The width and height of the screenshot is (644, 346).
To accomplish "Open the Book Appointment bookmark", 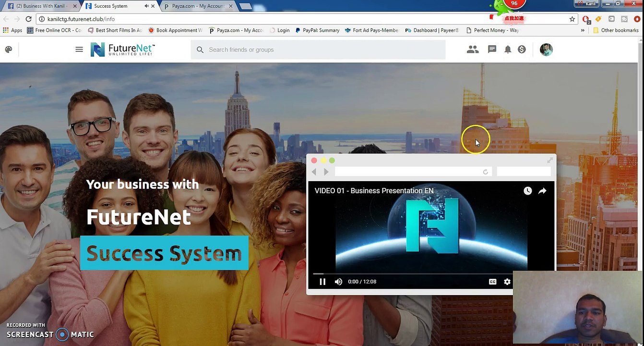I will pos(175,30).
